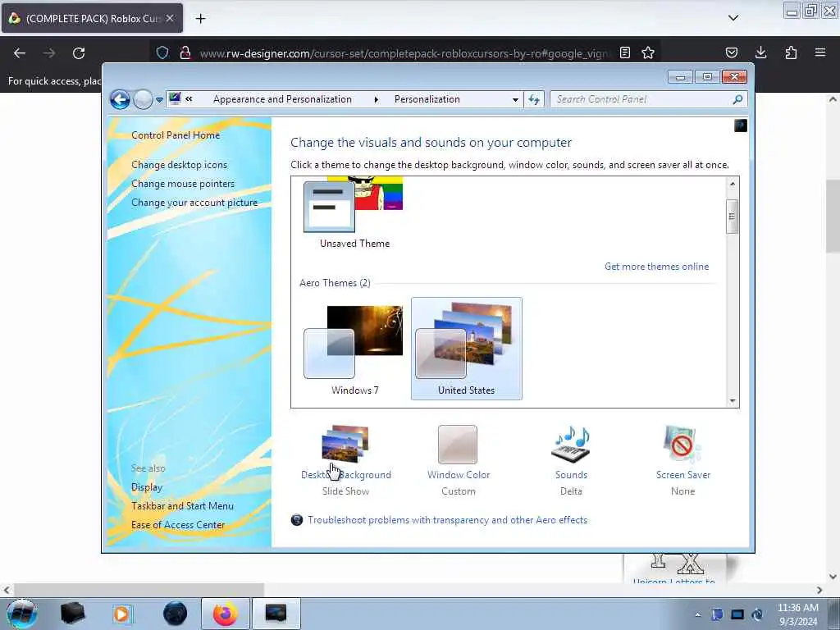Open Firefox Pocket save icon
This screenshot has width=840, height=630.
pyautogui.click(x=731, y=52)
